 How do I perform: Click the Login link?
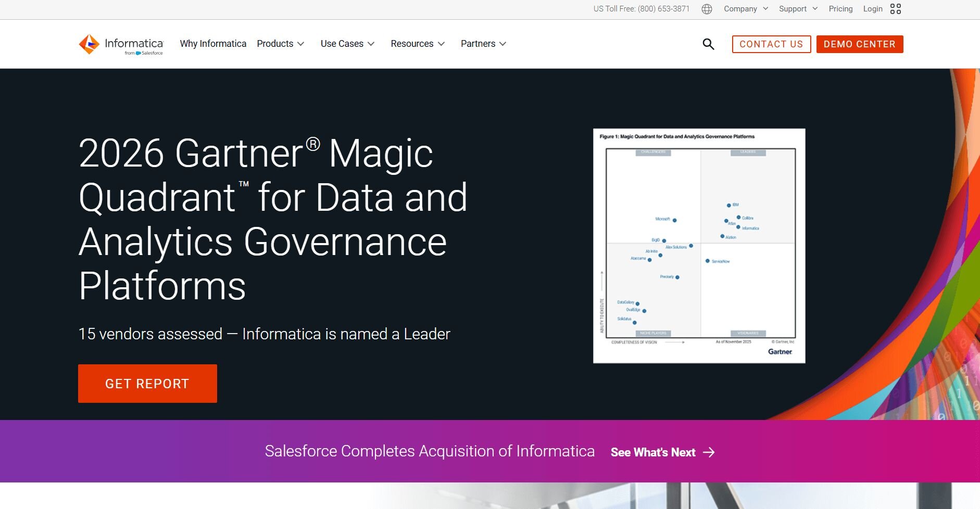pyautogui.click(x=872, y=9)
